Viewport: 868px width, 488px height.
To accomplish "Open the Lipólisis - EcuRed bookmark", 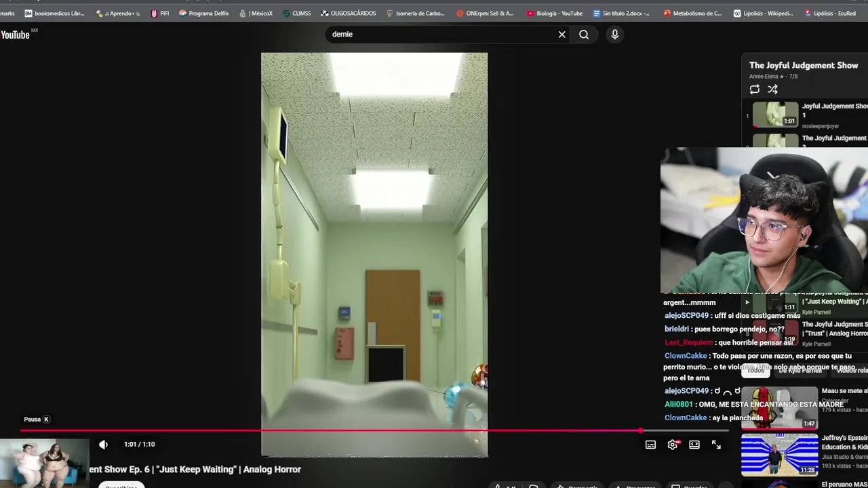I will pos(829,13).
